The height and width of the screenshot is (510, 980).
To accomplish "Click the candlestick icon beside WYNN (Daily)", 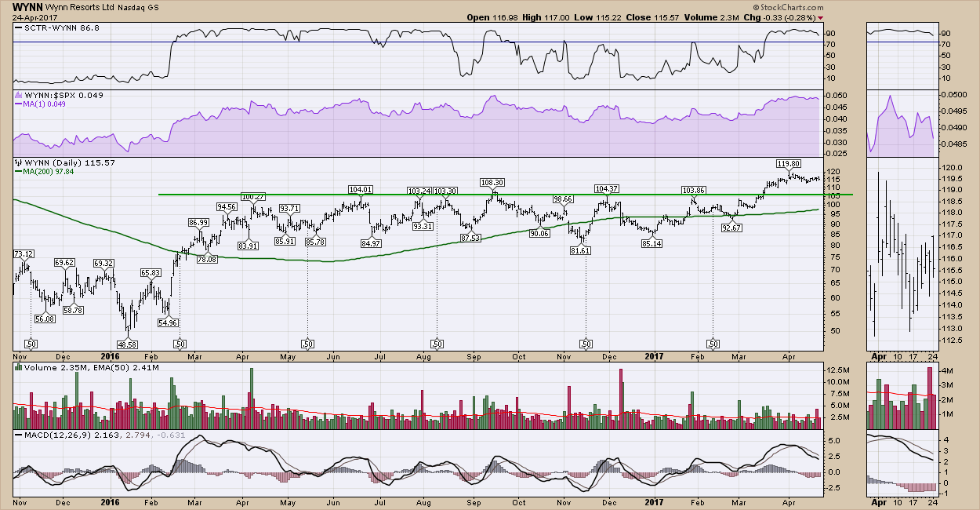I will coord(17,162).
